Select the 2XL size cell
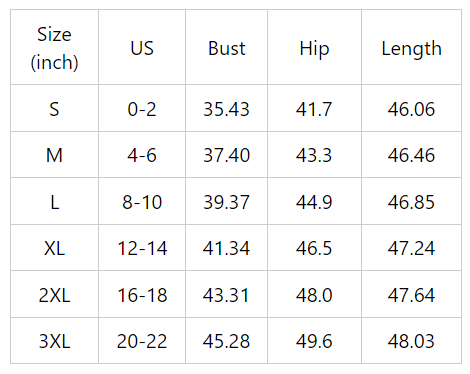This screenshot has height=374, width=470. 54,294
